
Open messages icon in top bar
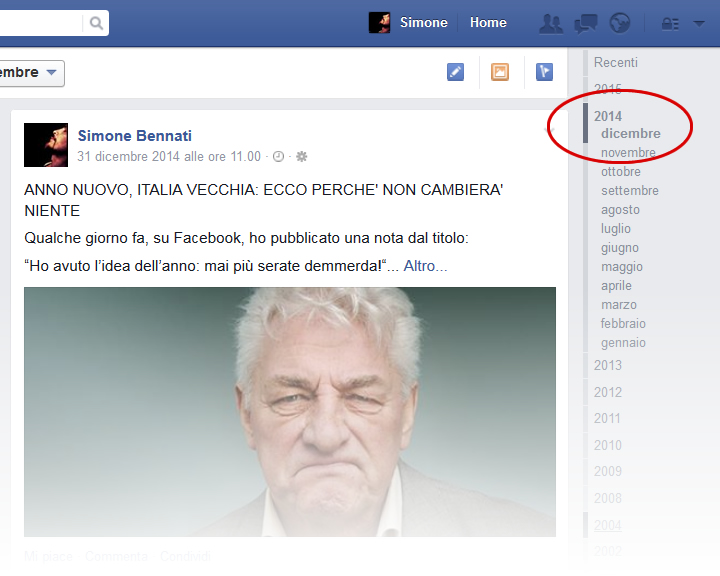[585, 23]
